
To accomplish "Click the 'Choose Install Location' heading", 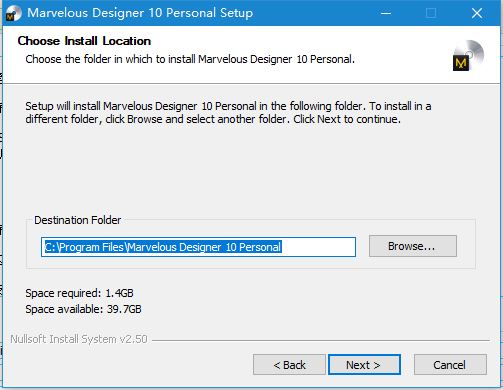I will coord(84,41).
